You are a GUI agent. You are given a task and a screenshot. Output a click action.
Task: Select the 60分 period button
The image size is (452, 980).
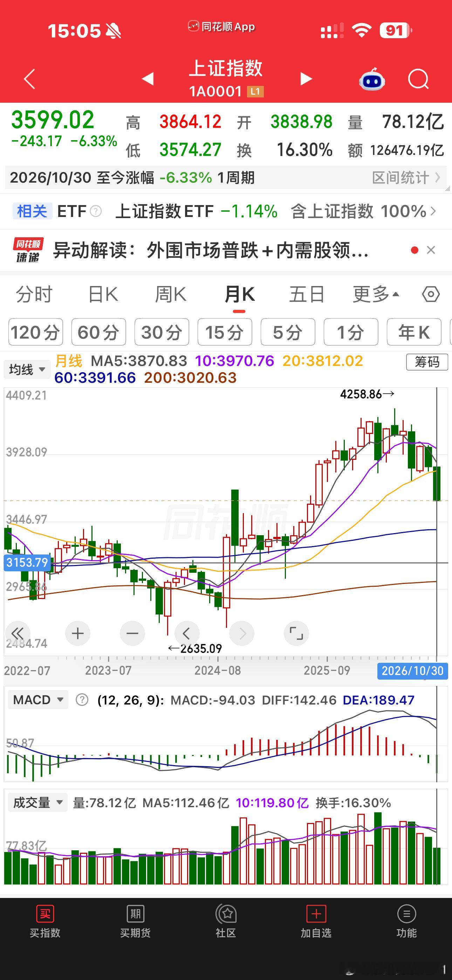pyautogui.click(x=99, y=332)
